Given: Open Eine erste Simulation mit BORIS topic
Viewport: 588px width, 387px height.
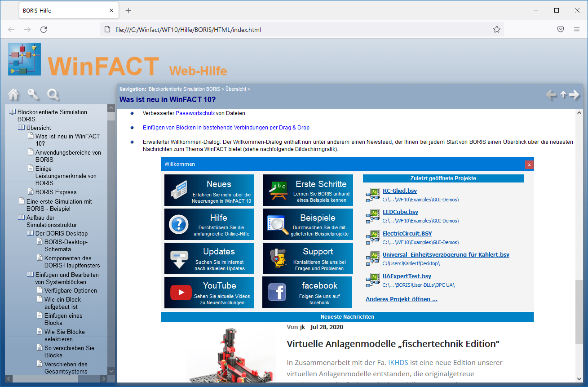Looking at the screenshot, I should point(59,205).
